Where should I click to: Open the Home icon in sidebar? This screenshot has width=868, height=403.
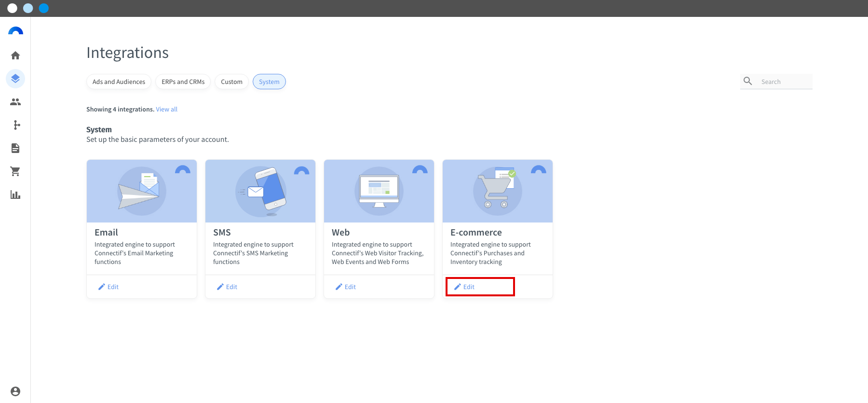(15, 56)
